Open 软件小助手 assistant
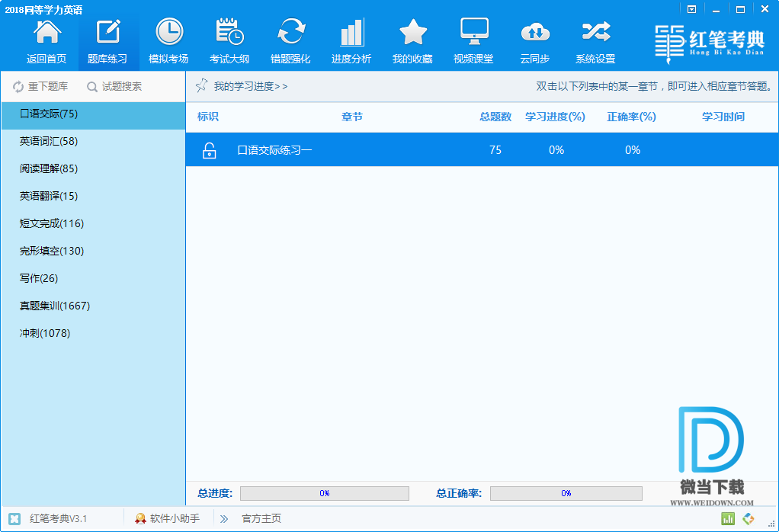 tap(167, 518)
